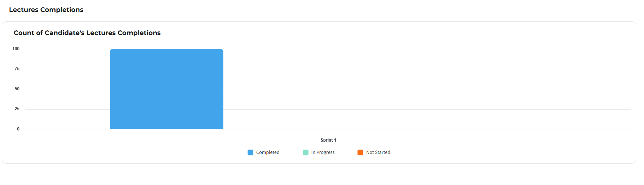Viewport: 644px width, 185px height.
Task: Click the 100 y-axis tick label
Action: click(16, 49)
